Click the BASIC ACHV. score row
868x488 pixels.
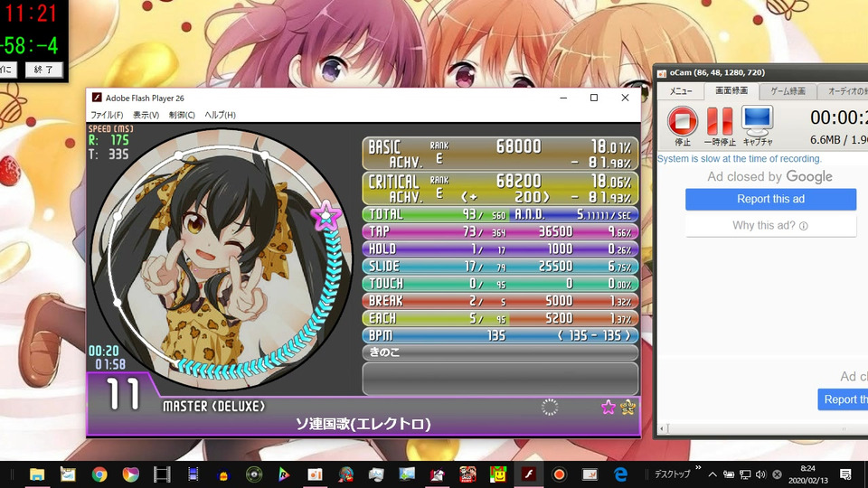[x=500, y=154]
